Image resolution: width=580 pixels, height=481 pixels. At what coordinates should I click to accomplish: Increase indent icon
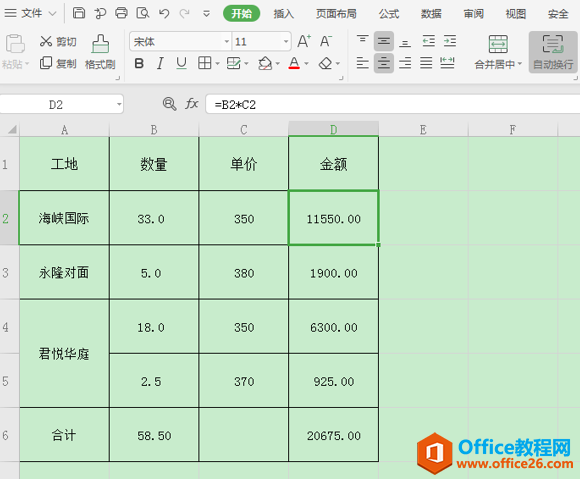click(450, 41)
